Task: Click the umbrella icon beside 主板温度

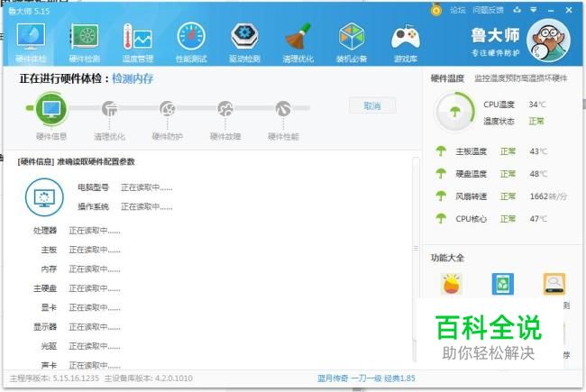Action: 441,151
